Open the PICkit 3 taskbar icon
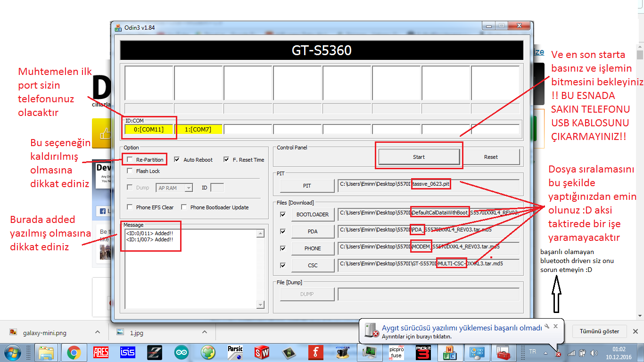 [423, 353]
